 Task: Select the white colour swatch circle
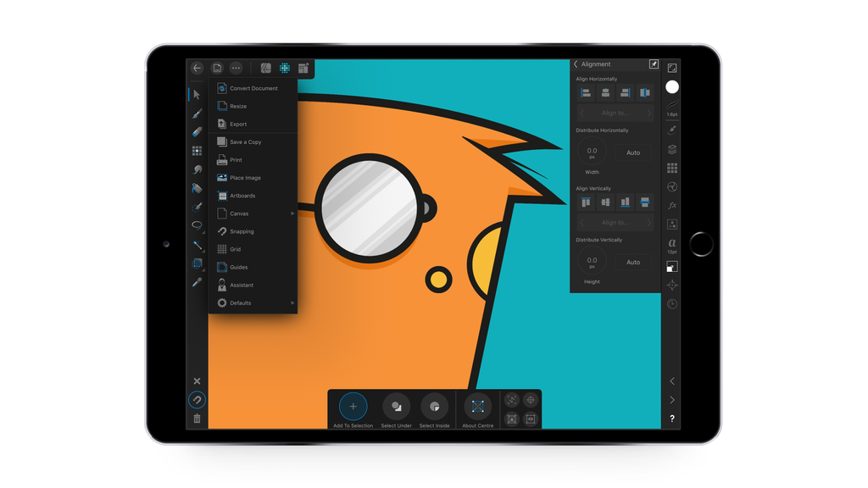[x=672, y=87]
